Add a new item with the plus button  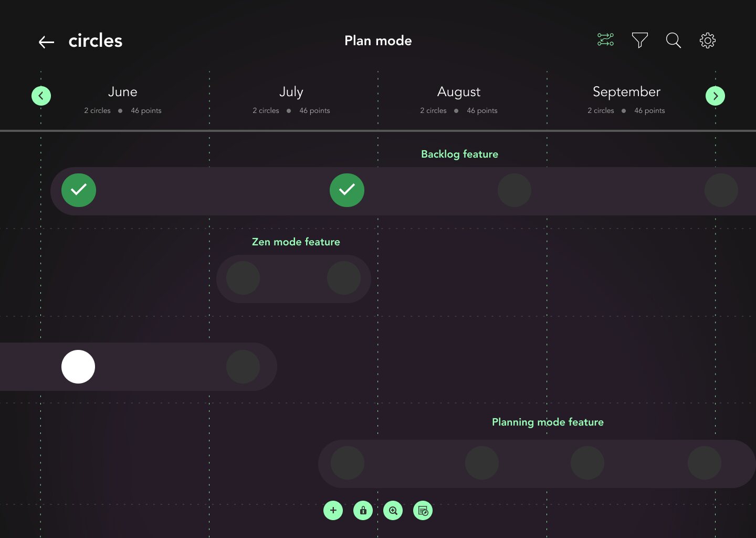click(x=333, y=510)
